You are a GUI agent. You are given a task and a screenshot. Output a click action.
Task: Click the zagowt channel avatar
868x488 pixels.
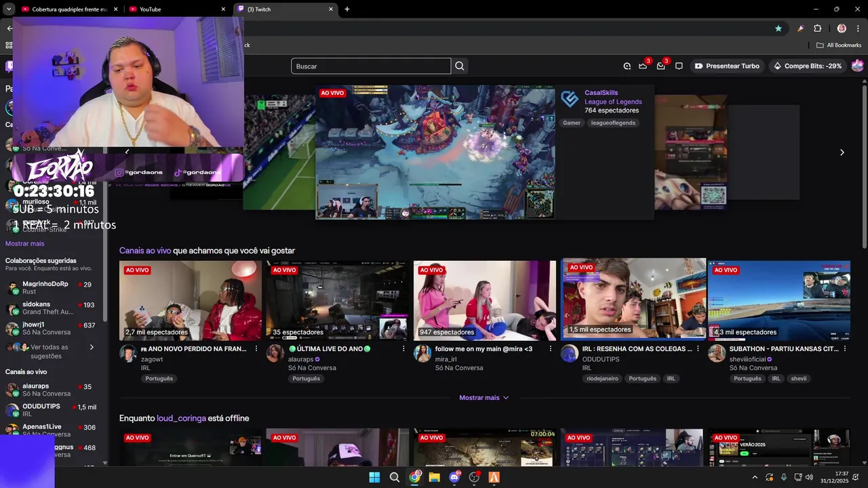[128, 353]
